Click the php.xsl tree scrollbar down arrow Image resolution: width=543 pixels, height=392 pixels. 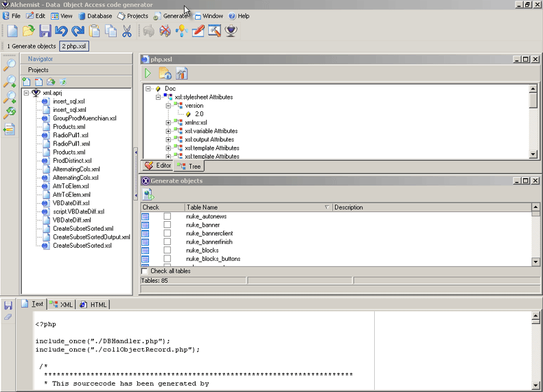pyautogui.click(x=533, y=154)
